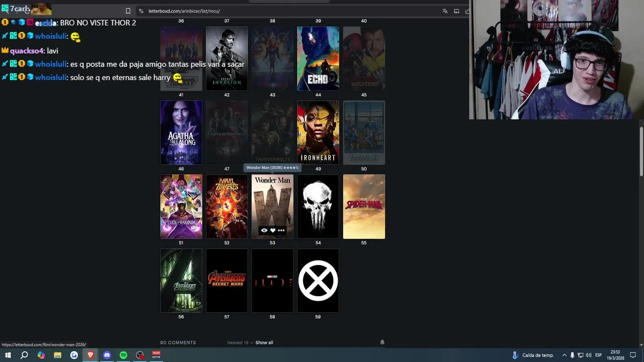This screenshot has height=362, width=644.
Task: Click the 'Caída de temp.' weather widget
Action: pyautogui.click(x=533, y=355)
